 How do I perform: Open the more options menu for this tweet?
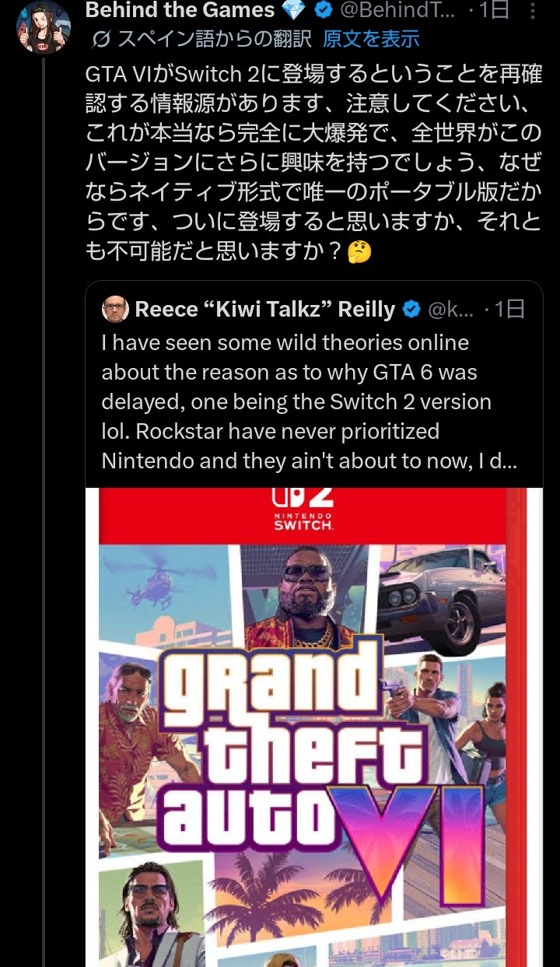tap(531, 10)
